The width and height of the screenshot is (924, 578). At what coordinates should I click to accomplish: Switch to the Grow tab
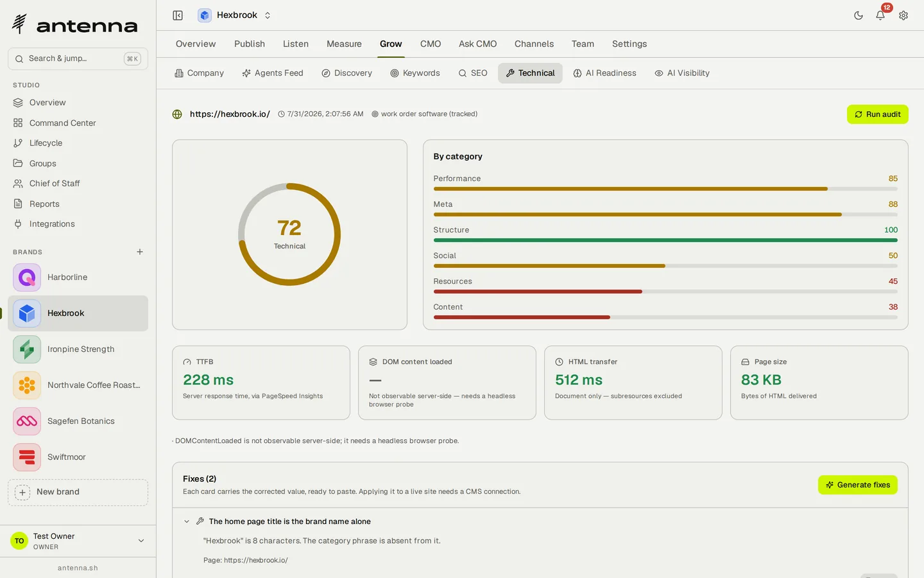(391, 44)
